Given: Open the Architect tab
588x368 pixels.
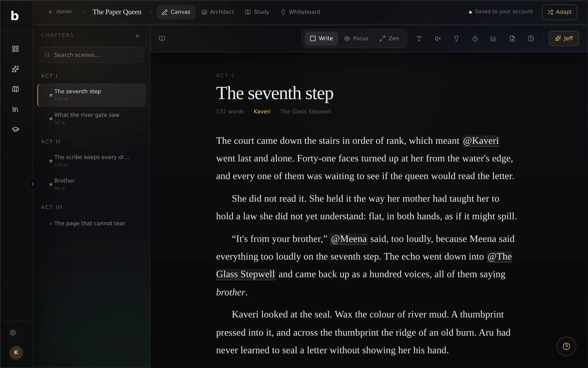Looking at the screenshot, I should (x=218, y=12).
